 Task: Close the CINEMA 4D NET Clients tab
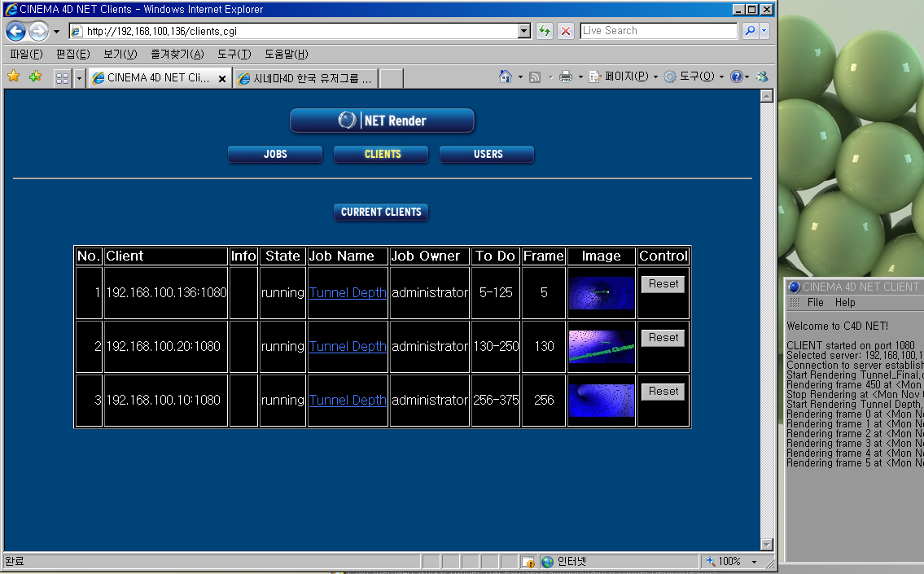(222, 78)
